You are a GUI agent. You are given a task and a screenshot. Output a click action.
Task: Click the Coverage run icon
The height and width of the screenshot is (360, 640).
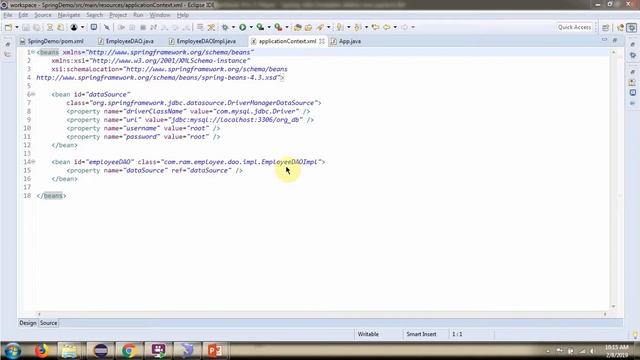pos(260,27)
